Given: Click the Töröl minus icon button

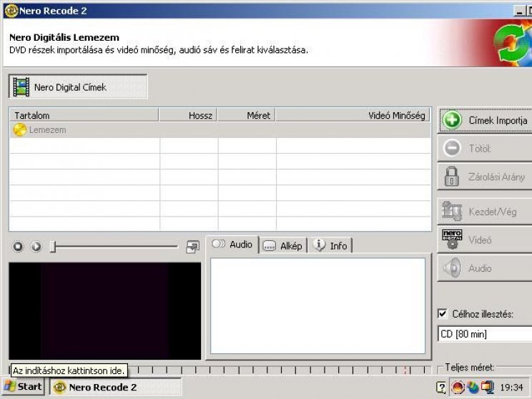Looking at the screenshot, I should coord(452,148).
